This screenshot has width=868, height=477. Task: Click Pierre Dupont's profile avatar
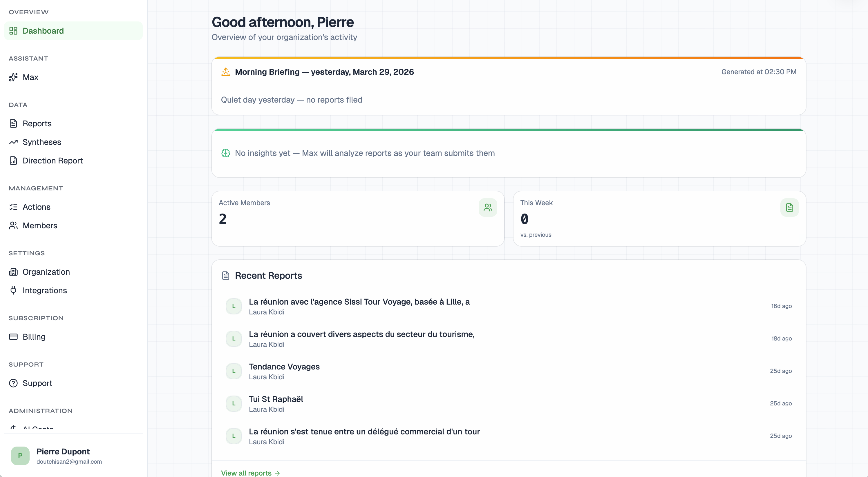pyautogui.click(x=20, y=456)
